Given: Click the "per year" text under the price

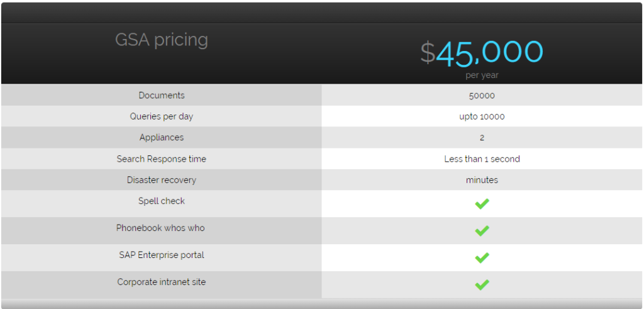Looking at the screenshot, I should point(482,75).
